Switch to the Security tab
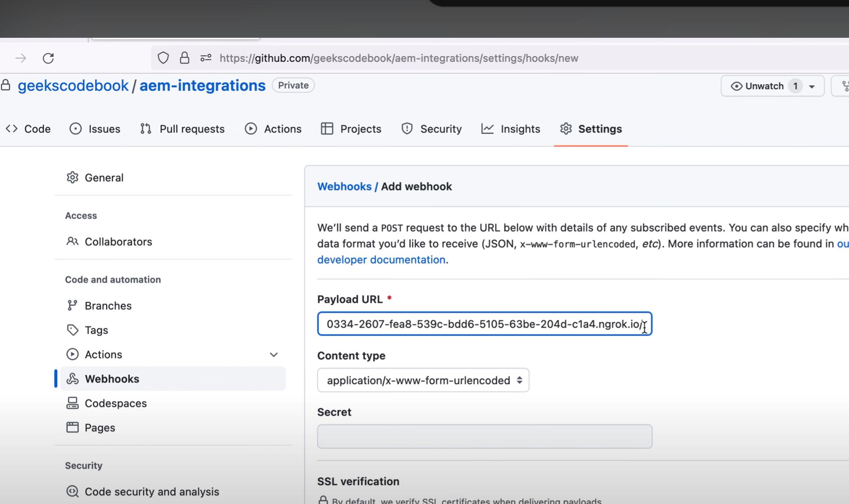This screenshot has height=504, width=849. coord(431,129)
